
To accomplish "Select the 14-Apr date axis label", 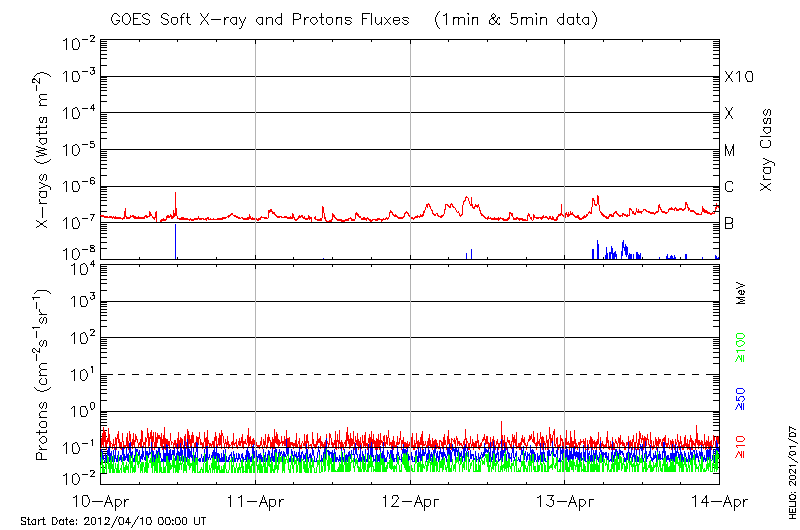I will point(719,501).
